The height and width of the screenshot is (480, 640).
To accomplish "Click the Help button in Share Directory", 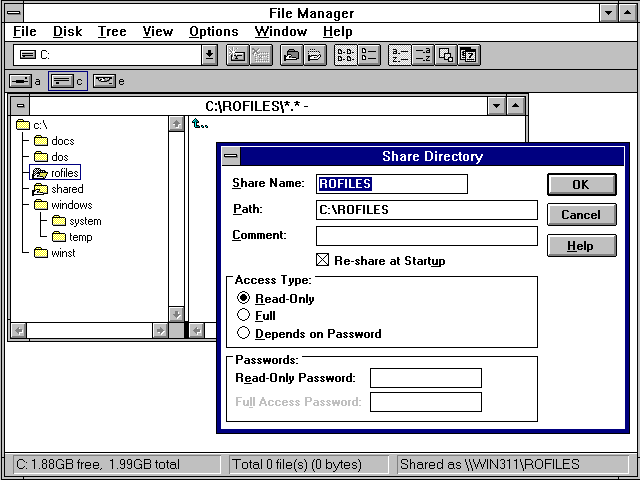I will click(x=581, y=246).
